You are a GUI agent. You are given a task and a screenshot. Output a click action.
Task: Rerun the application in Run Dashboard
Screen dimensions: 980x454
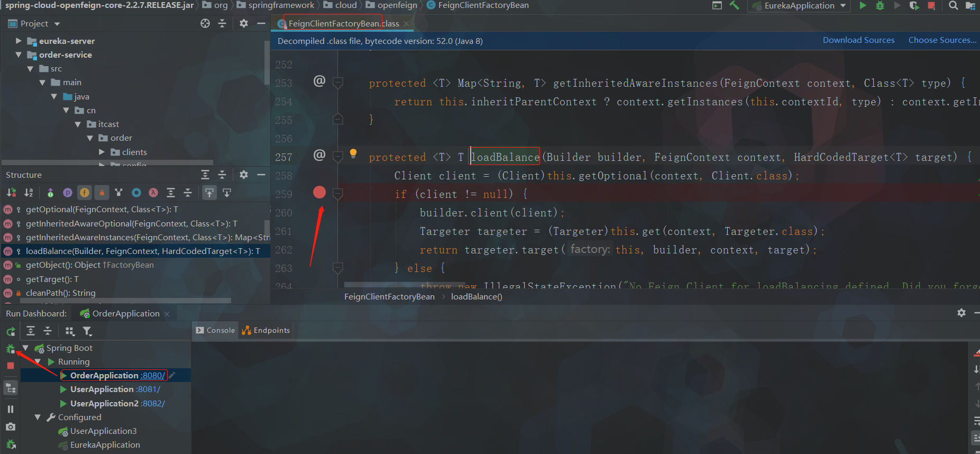(11, 332)
